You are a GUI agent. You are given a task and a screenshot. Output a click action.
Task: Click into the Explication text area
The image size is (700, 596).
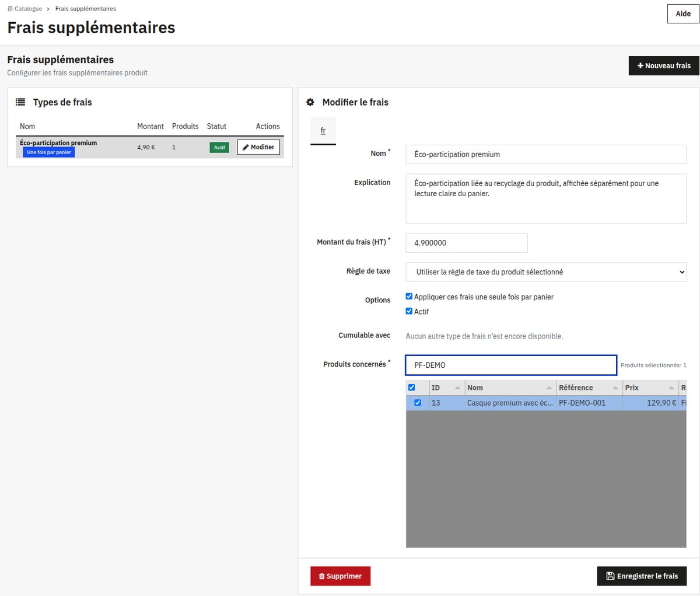point(546,198)
